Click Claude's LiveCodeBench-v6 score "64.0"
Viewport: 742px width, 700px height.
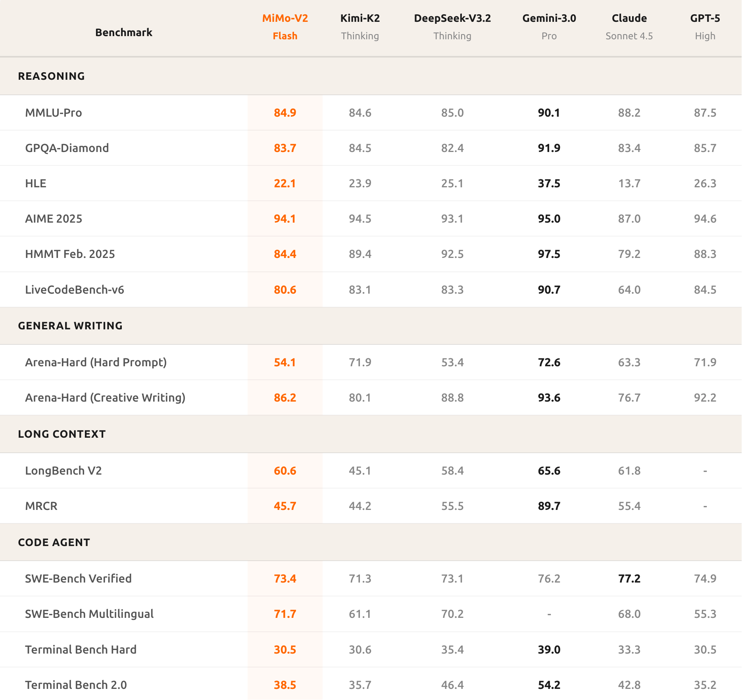[629, 290]
